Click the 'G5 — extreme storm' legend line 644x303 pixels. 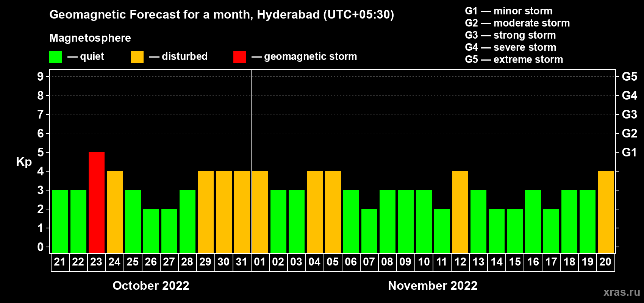pyautogui.click(x=514, y=59)
